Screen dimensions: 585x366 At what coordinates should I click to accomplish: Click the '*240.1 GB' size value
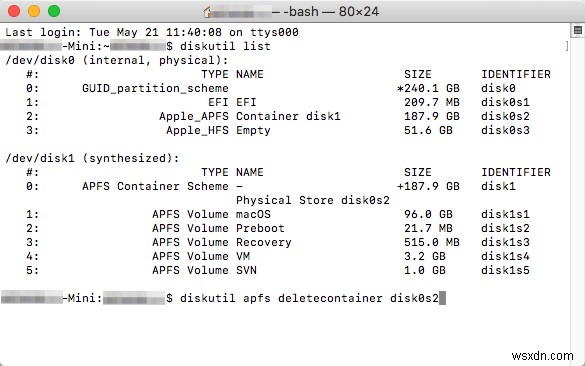(x=428, y=88)
